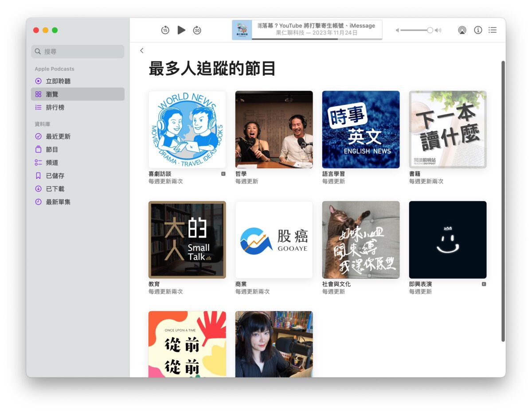The image size is (532, 412).
Task: Open now playing artwork thumbnail
Action: 242,30
